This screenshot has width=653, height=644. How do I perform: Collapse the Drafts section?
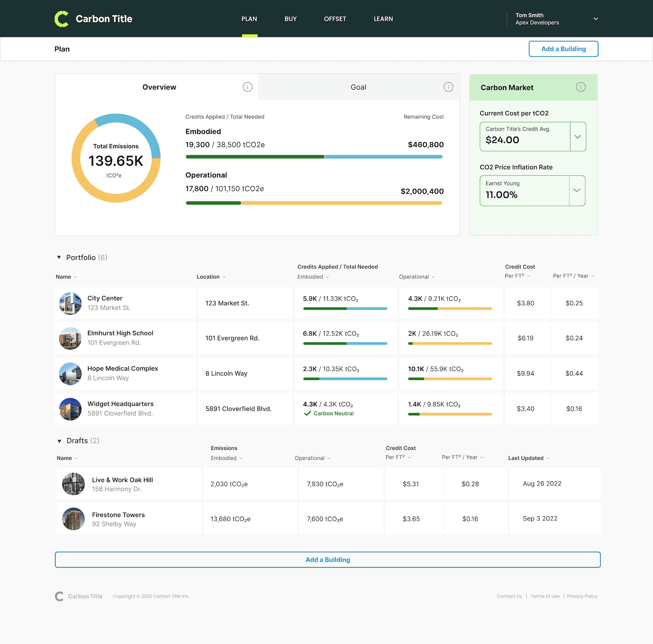pyautogui.click(x=60, y=441)
